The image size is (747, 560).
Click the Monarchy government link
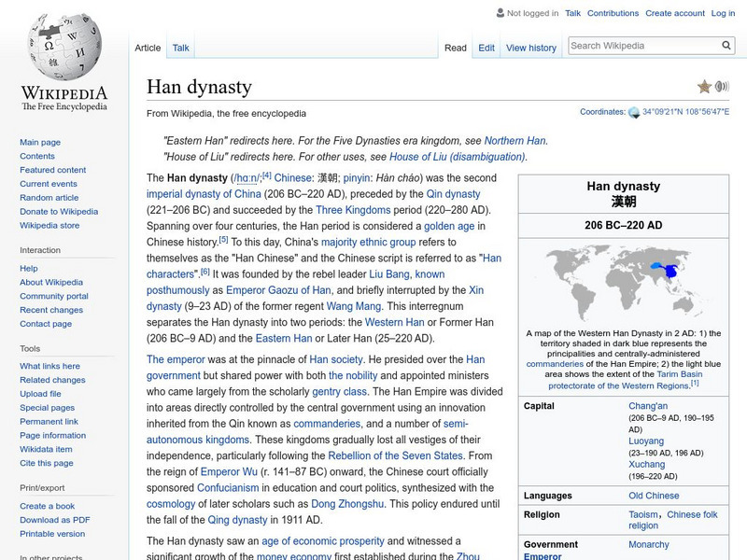(x=648, y=544)
